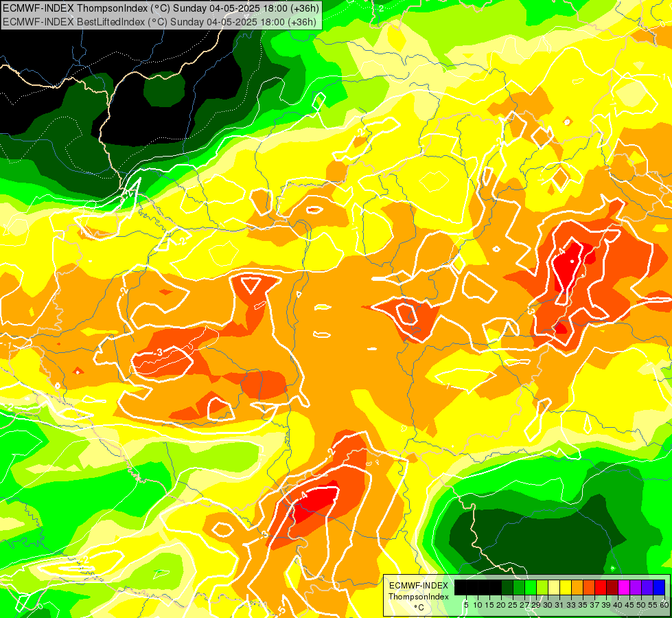Pick the blue legend swatch (55–60)
672x618 pixels.
tap(659, 588)
